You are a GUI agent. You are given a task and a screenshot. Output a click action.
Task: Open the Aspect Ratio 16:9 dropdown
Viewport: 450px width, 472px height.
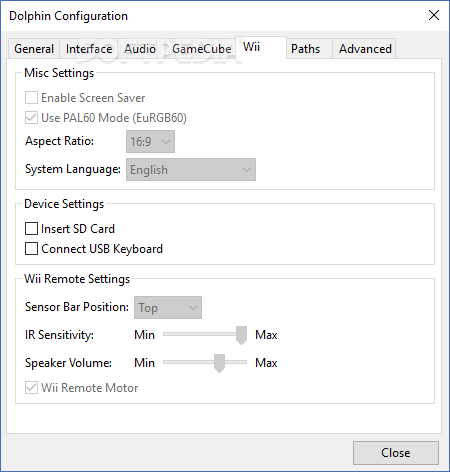(x=150, y=142)
